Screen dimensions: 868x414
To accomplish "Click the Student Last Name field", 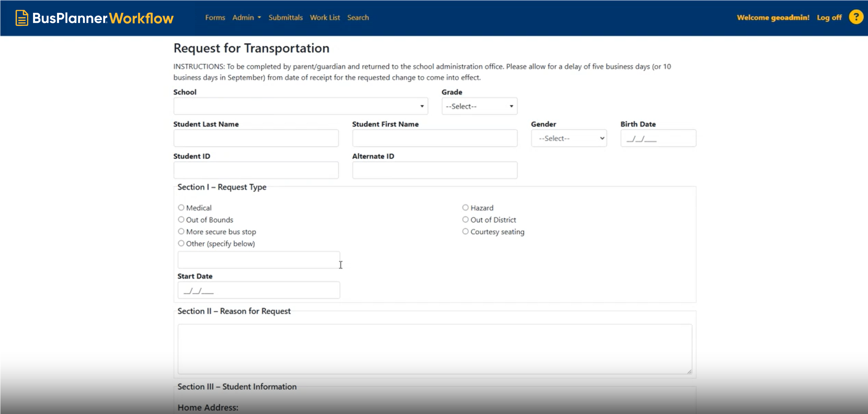I will [x=256, y=138].
